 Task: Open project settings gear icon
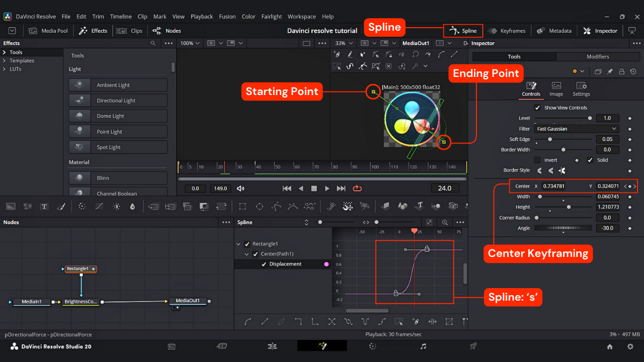630,346
